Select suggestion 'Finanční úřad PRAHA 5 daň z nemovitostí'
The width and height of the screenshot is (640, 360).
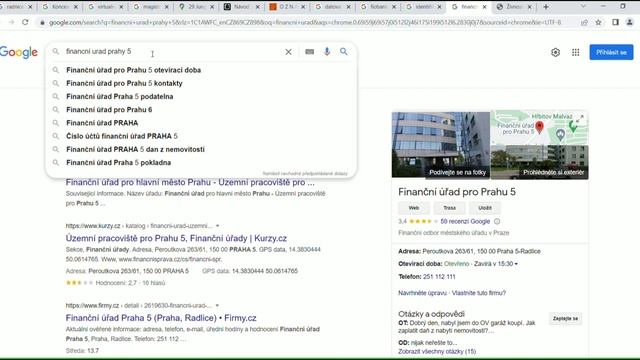pos(201,149)
